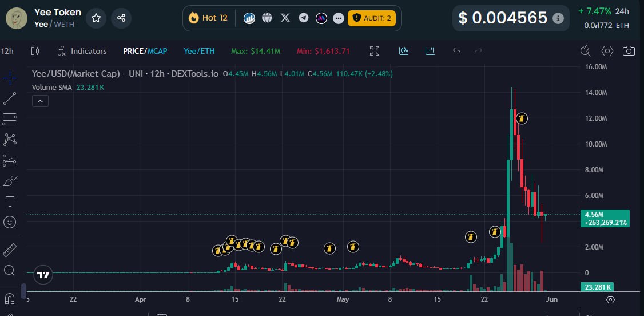644x316 pixels.
Task: Select the ruler measure tool
Action: [10, 250]
